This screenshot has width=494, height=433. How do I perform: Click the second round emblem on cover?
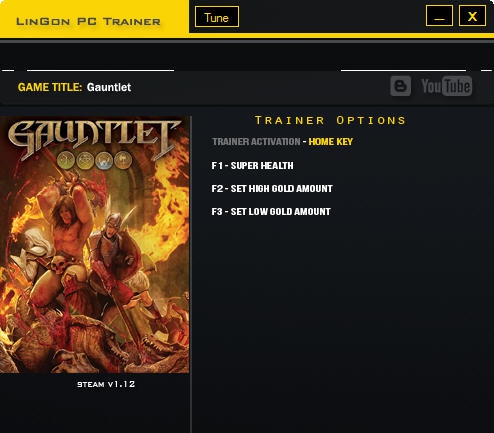click(85, 160)
